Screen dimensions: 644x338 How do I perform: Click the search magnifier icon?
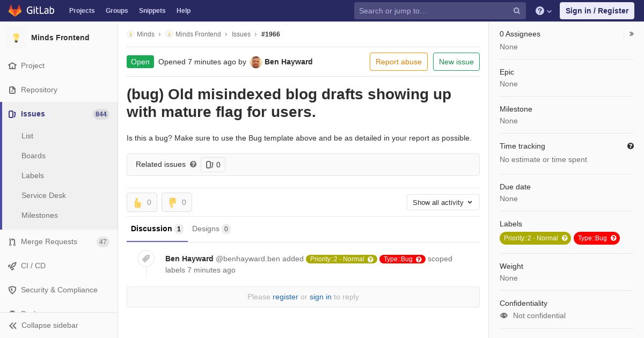pyautogui.click(x=517, y=11)
